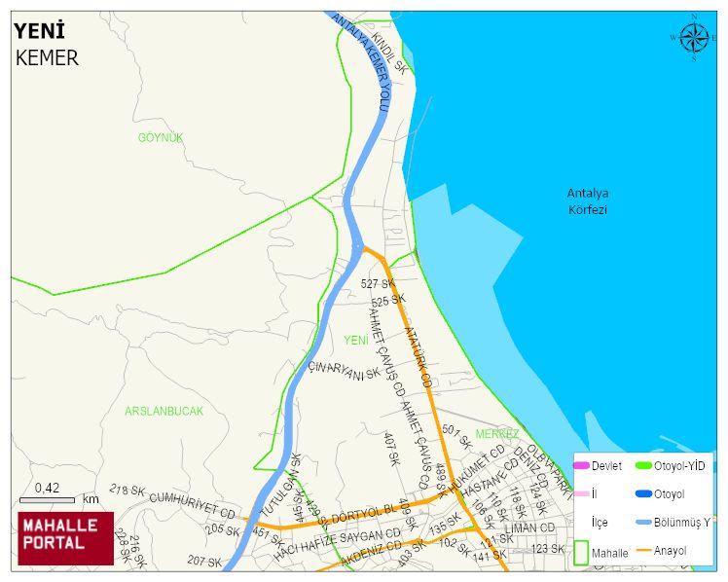Click the 135 SK street label
Screen dimensions: 728x582
coord(445,524)
